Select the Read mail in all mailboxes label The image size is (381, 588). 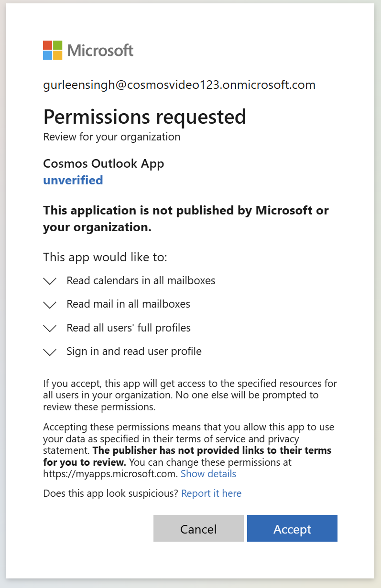coord(129,304)
